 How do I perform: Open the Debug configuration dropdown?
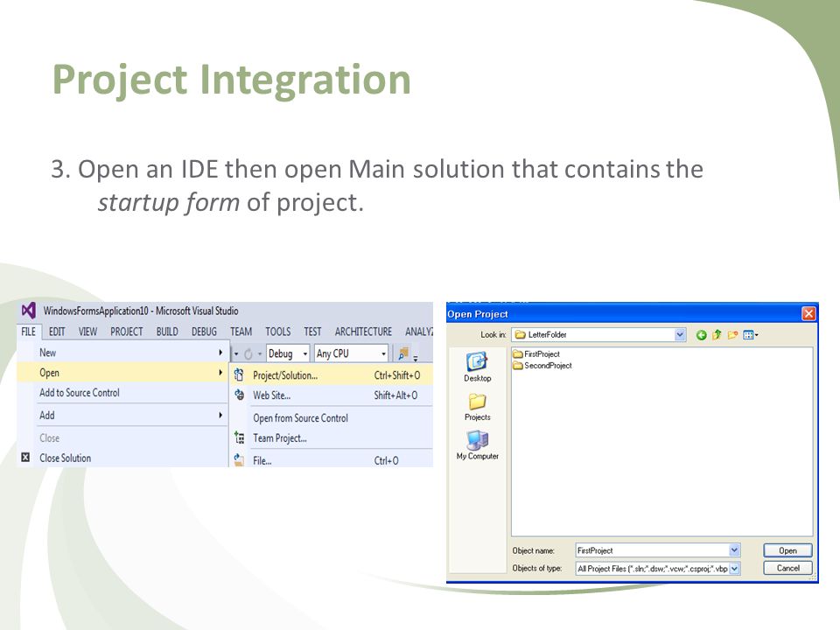[x=288, y=353]
